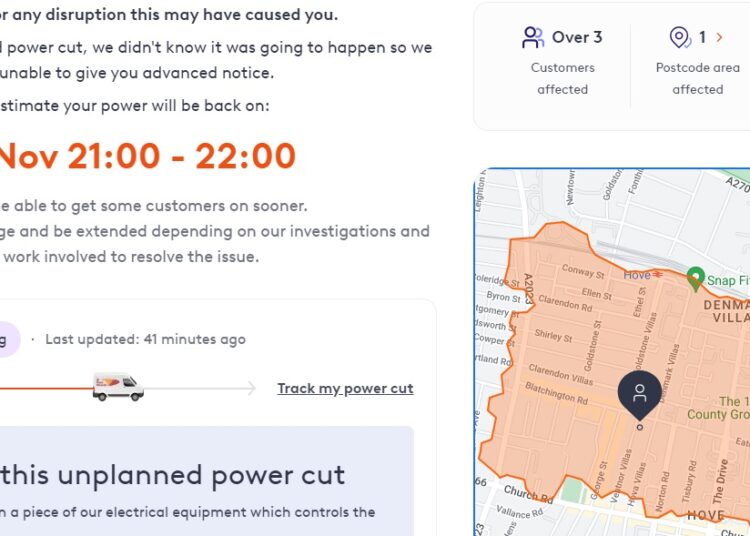Click the Over 3 customers affected figure
The image size is (750, 536).
point(577,38)
